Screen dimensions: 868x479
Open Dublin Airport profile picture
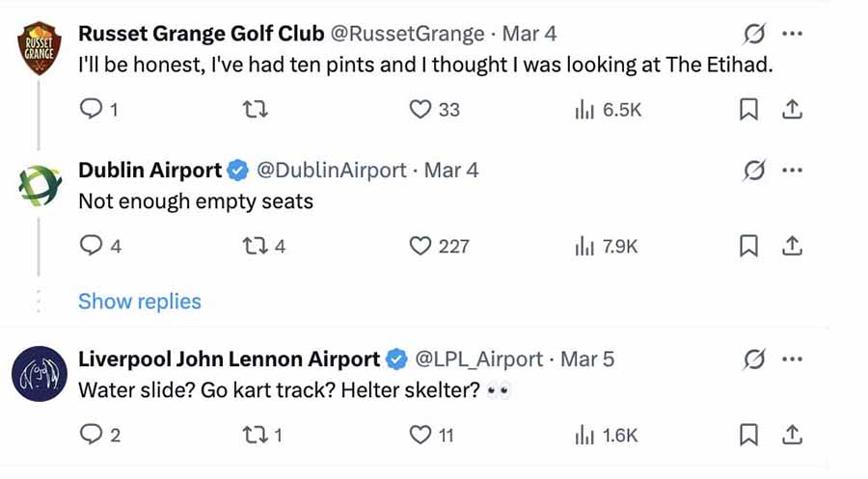(40, 186)
